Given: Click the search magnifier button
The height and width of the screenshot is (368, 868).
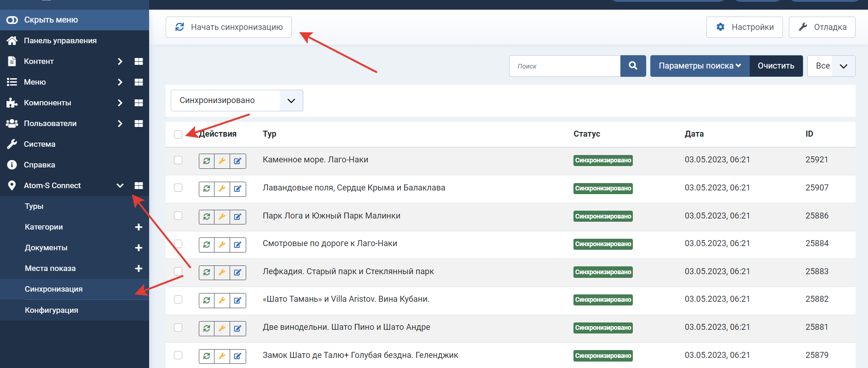Looking at the screenshot, I should (x=633, y=66).
